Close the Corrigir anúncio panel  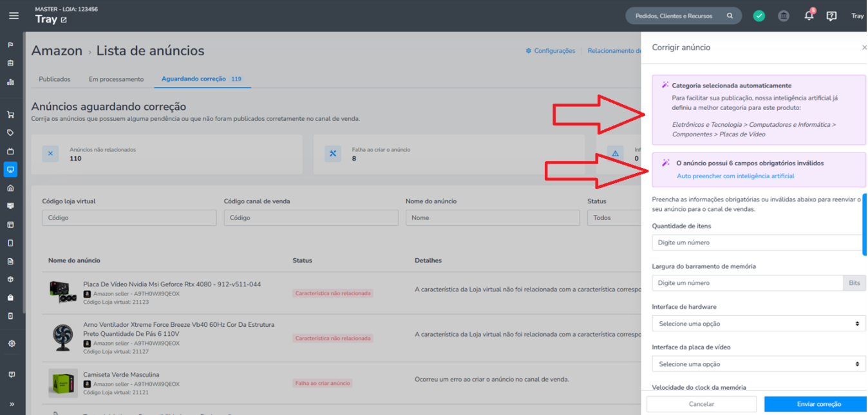[864, 48]
